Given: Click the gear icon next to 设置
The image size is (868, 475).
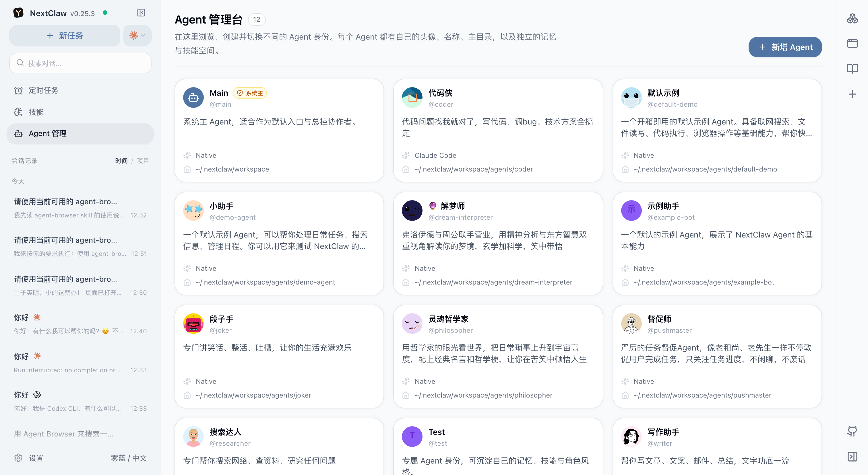Looking at the screenshot, I should [18, 458].
